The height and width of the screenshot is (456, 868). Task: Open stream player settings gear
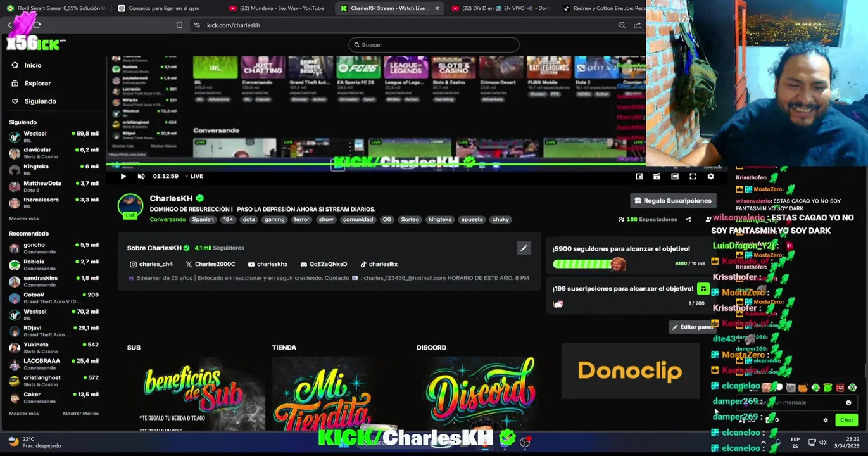(710, 176)
